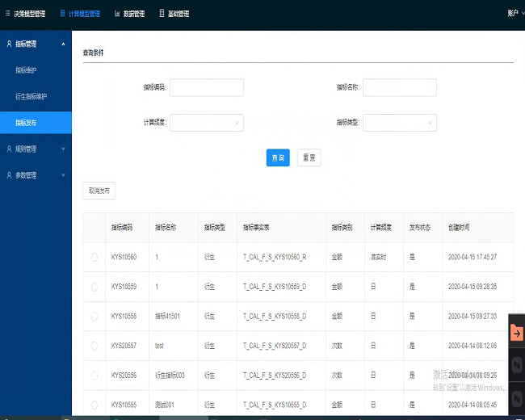Click the user icon beside 参数管理
Image resolution: width=525 pixels, height=420 pixels.
pos(9,175)
